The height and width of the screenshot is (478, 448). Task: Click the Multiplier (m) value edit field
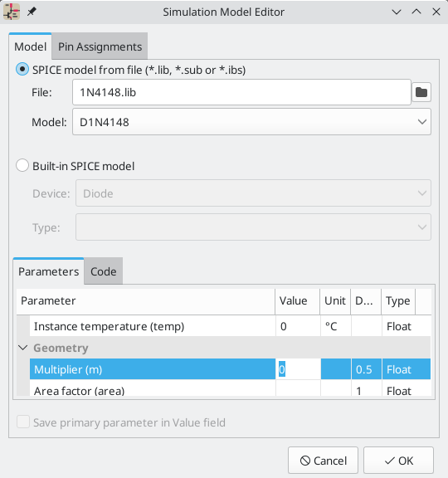click(x=298, y=369)
